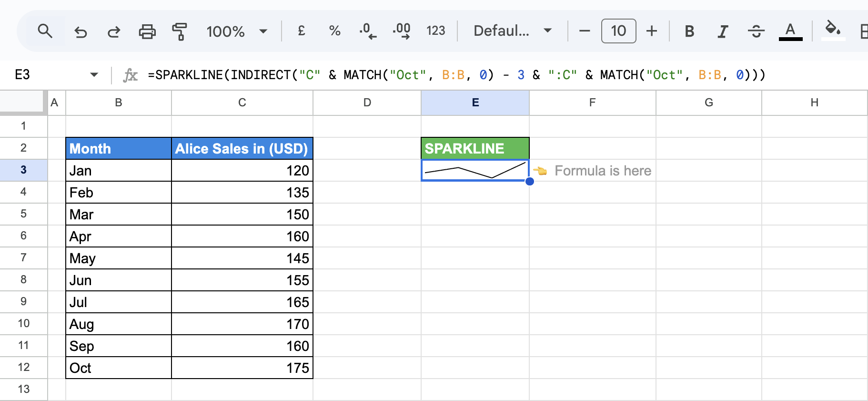Toggle bold formatting

pos(689,31)
